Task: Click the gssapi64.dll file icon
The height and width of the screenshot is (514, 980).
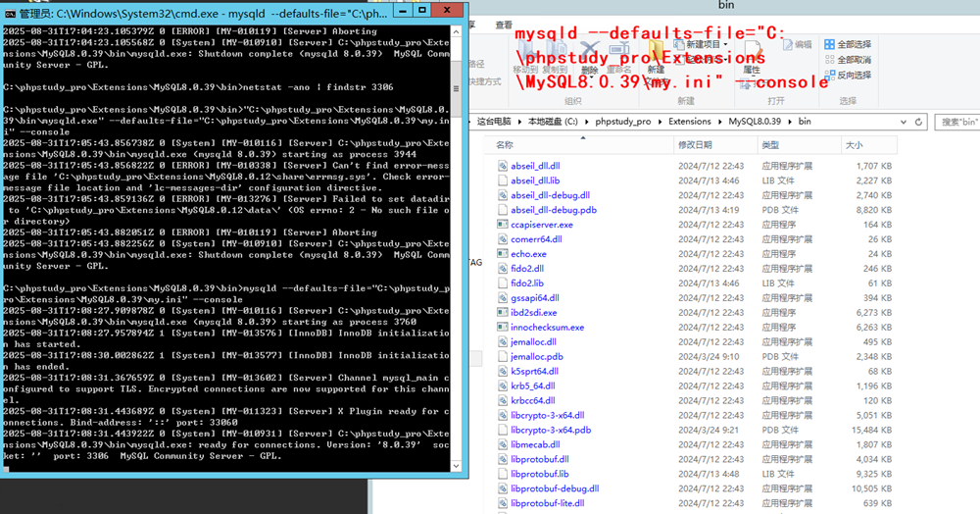Action: tap(503, 297)
